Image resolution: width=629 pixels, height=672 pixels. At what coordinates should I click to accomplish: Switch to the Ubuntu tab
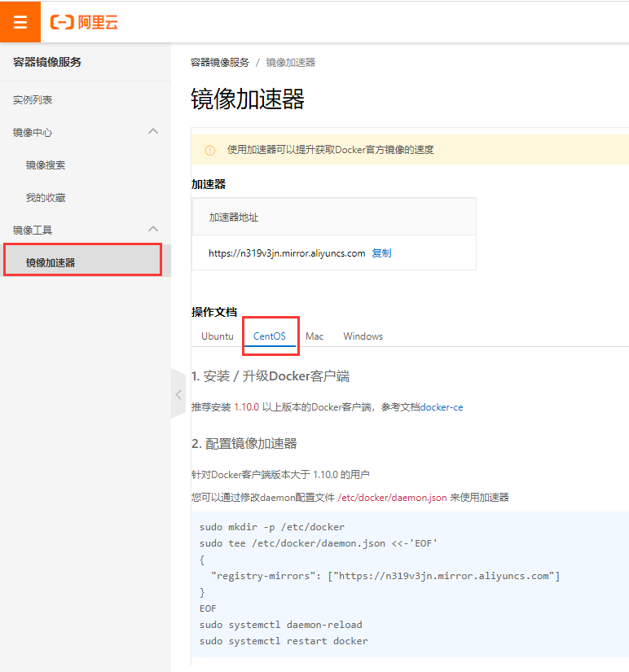point(217,336)
